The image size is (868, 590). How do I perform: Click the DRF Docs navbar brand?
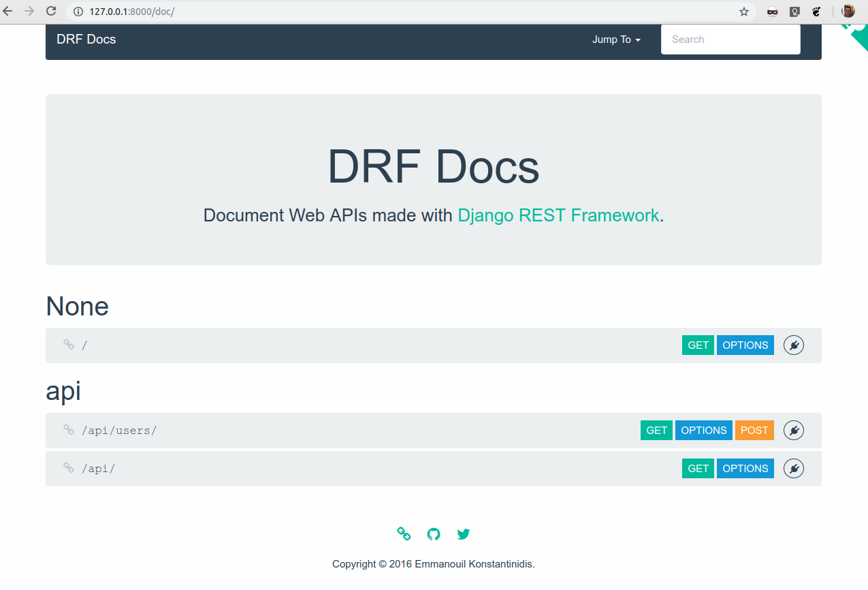click(x=86, y=39)
